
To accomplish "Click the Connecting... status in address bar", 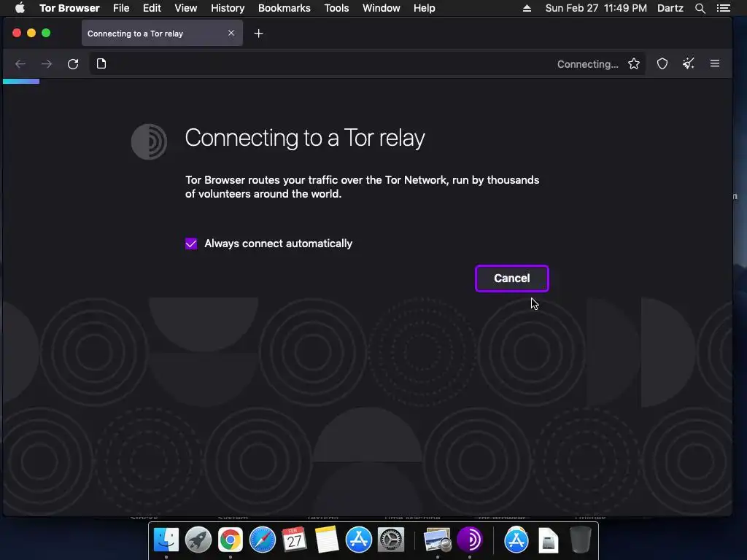I will [x=587, y=64].
